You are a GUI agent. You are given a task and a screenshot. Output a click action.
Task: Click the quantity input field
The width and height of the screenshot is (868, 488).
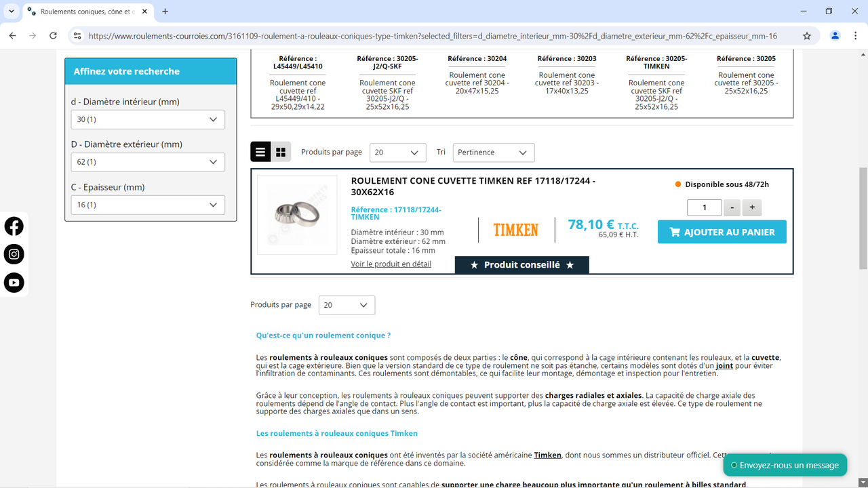pyautogui.click(x=704, y=207)
